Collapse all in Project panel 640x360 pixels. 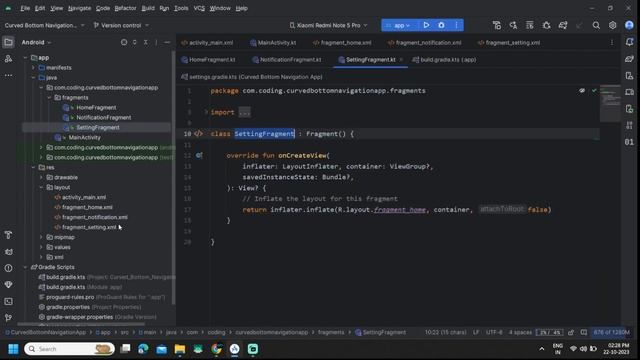pos(145,42)
